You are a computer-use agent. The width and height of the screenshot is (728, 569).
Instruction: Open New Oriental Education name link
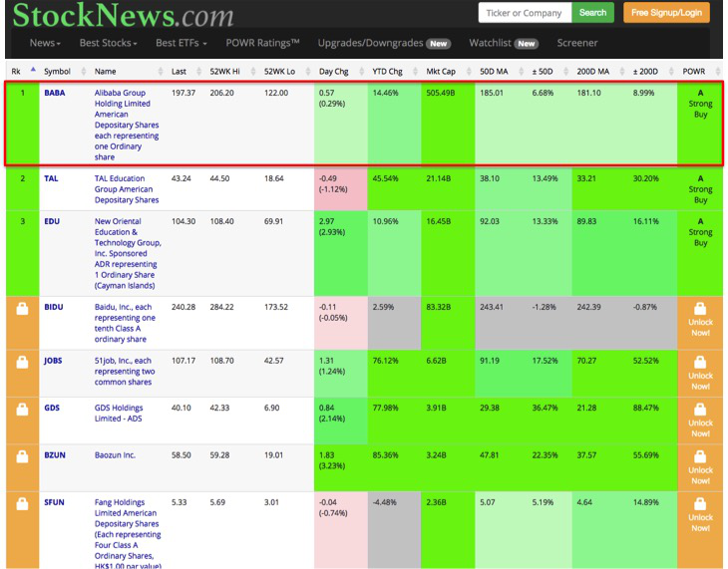[128, 253]
